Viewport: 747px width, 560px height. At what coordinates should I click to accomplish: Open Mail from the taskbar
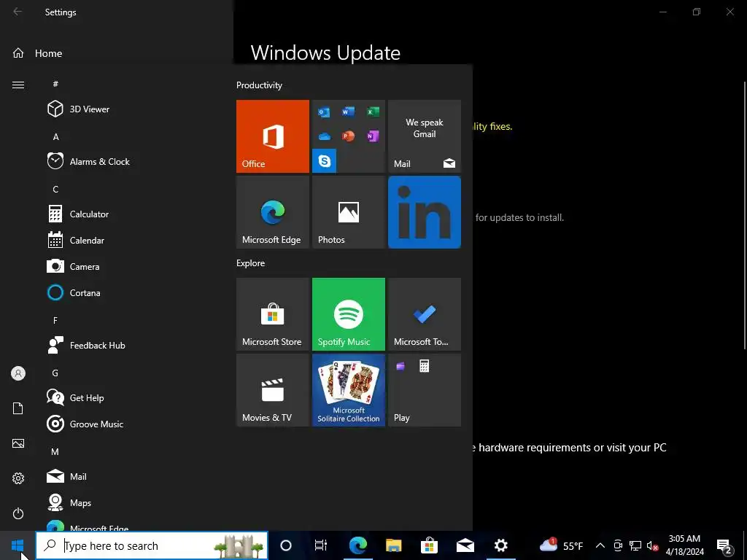pyautogui.click(x=465, y=545)
